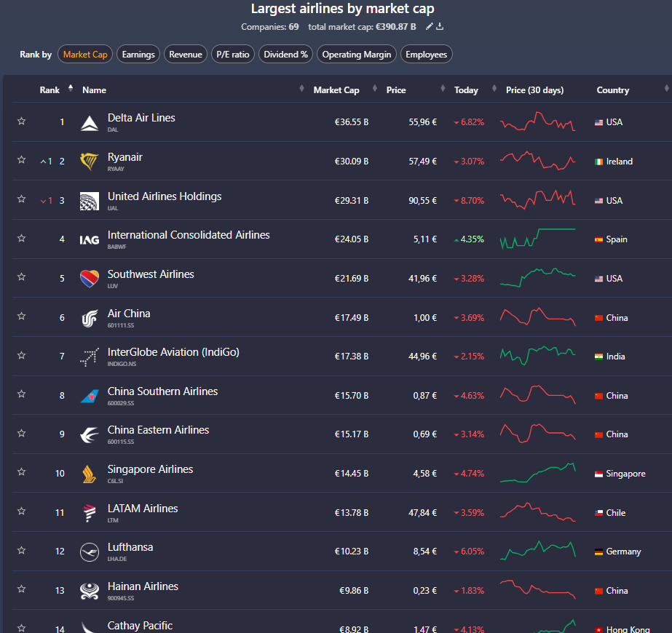Rank airlines by Employees
This screenshot has height=633, width=672.
(427, 55)
